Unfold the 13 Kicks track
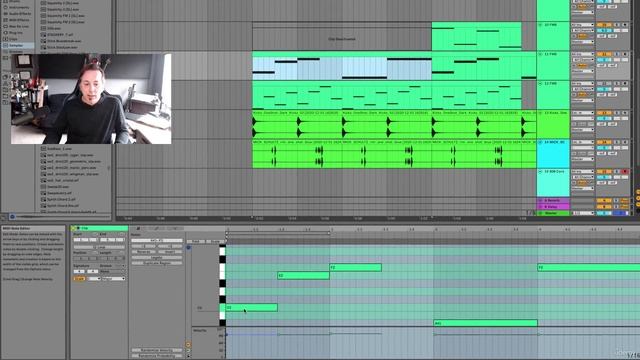640x360 pixels. click(540, 113)
